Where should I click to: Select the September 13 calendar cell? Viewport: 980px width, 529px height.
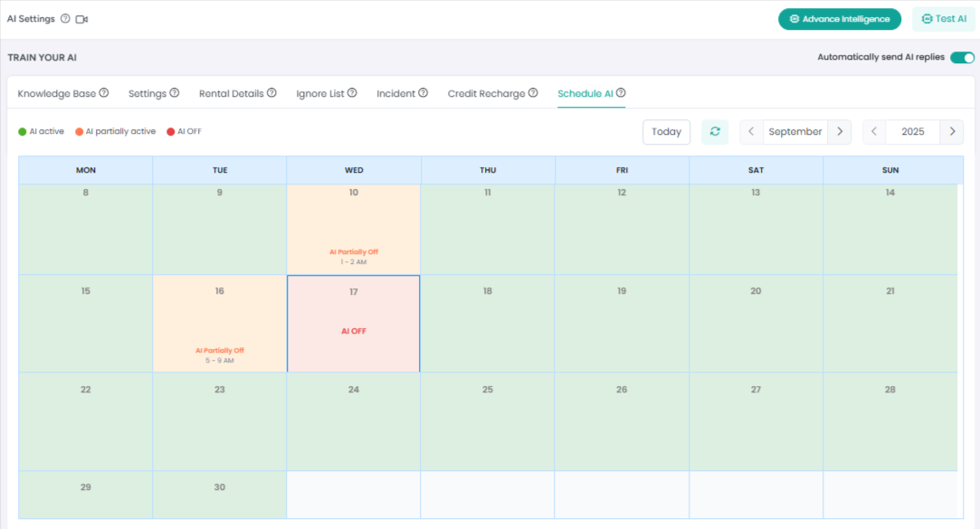tap(756, 229)
